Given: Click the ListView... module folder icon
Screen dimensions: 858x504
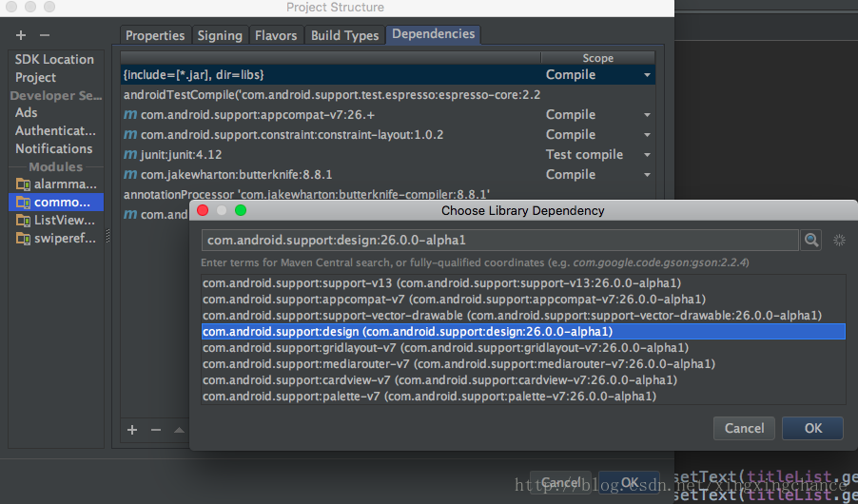Looking at the screenshot, I should 23,221.
